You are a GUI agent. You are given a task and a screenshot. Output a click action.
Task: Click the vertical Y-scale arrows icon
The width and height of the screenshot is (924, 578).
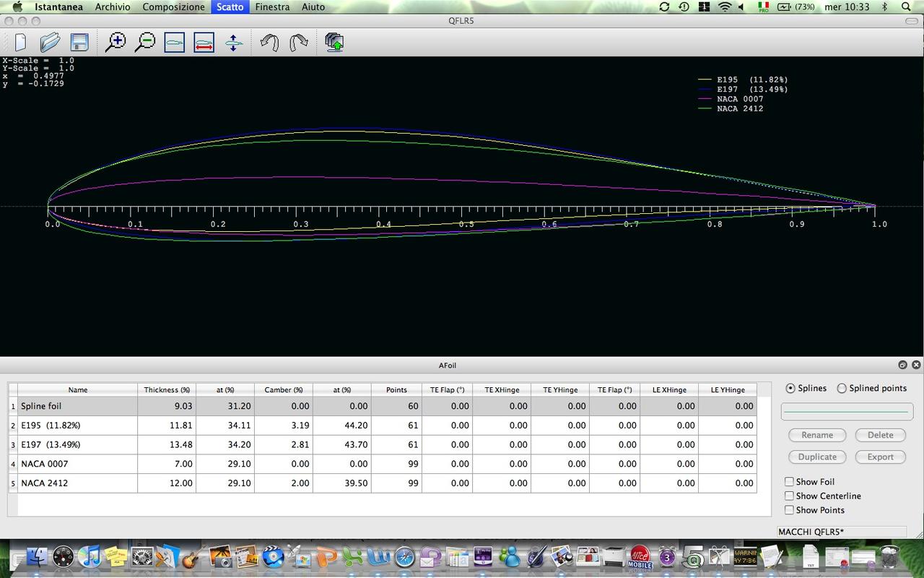233,43
